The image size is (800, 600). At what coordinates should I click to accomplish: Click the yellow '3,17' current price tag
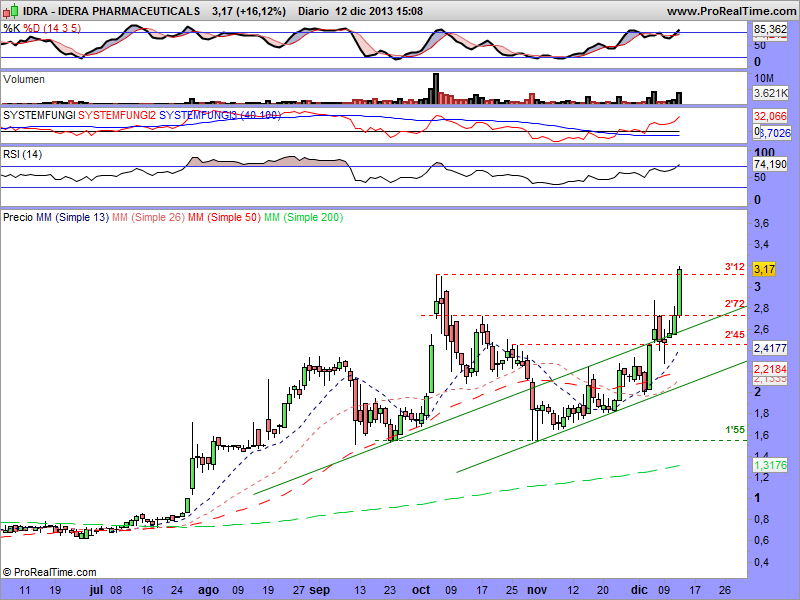(764, 269)
